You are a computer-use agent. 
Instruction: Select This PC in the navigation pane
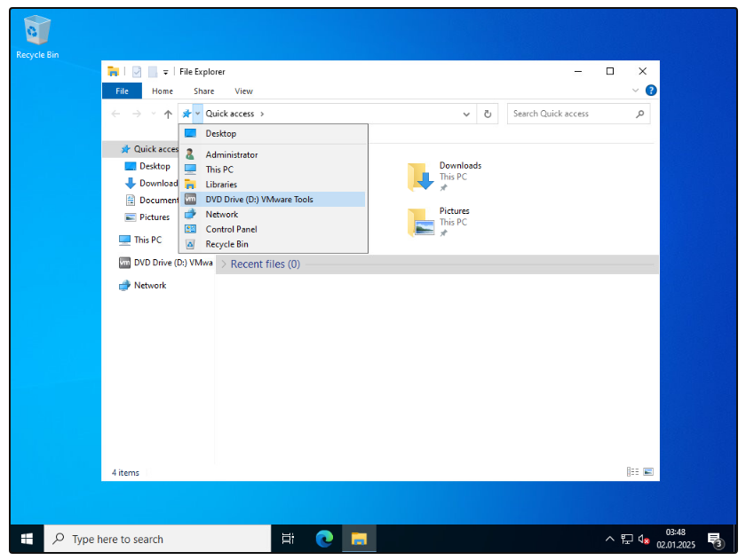pos(140,241)
